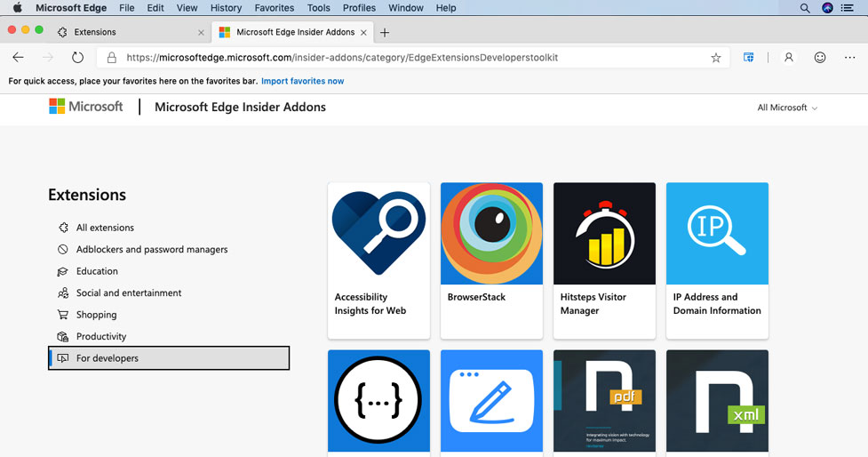The height and width of the screenshot is (457, 868).
Task: Click the smiley feedback icon
Action: click(820, 58)
